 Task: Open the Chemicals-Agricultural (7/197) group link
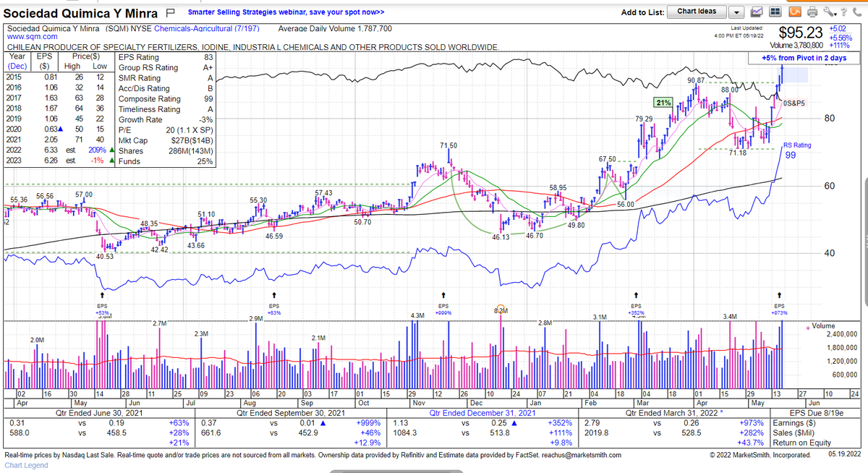pos(205,29)
